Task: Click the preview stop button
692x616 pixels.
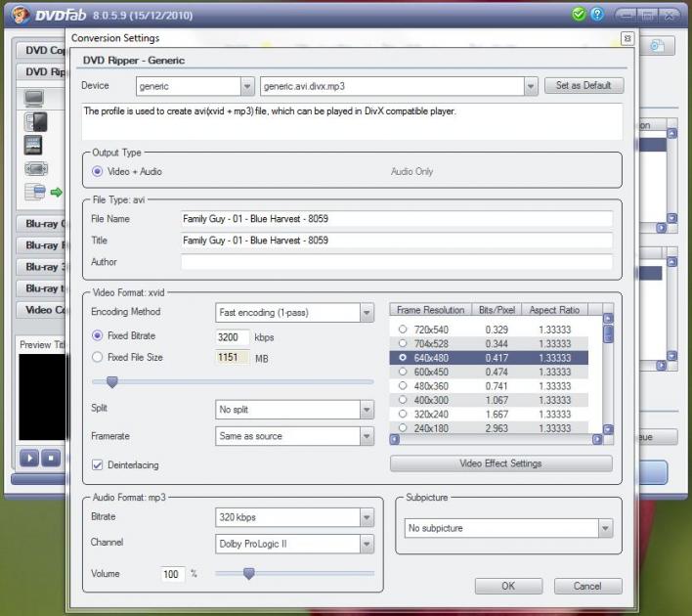Action: 51,459
